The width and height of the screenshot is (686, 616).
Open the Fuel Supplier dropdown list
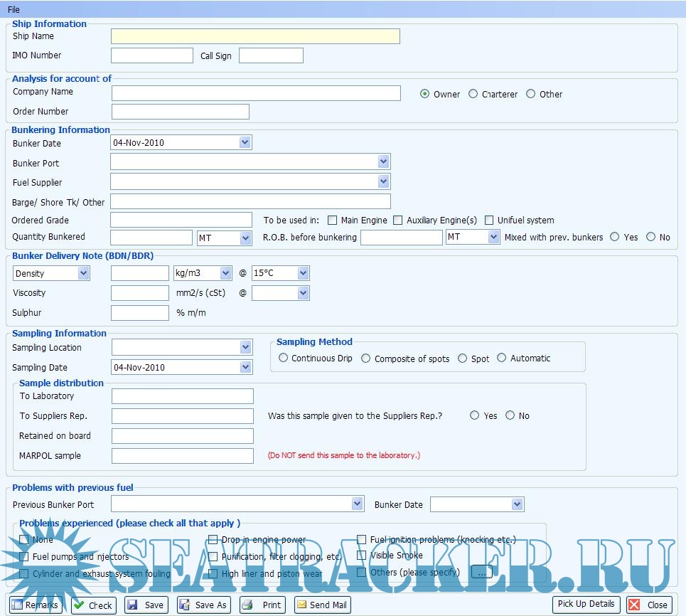coord(383,182)
